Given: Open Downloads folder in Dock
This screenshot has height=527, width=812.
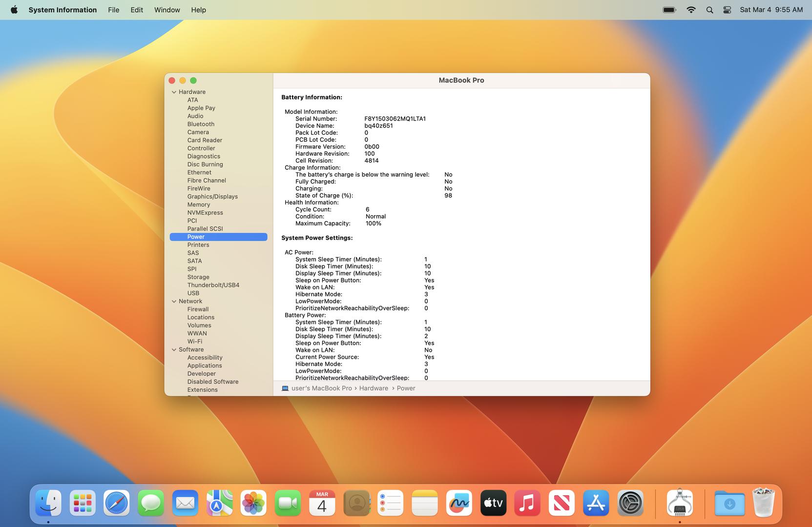Looking at the screenshot, I should (x=729, y=503).
